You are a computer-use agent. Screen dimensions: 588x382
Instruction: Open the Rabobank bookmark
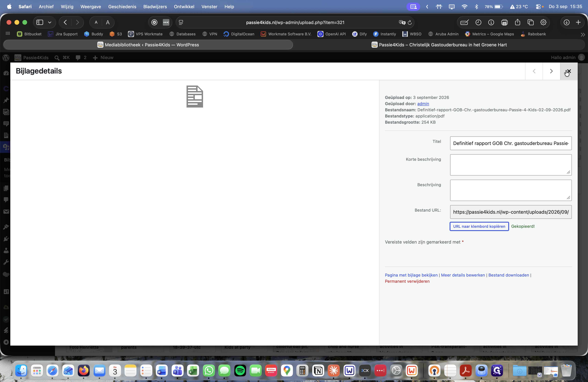click(533, 34)
